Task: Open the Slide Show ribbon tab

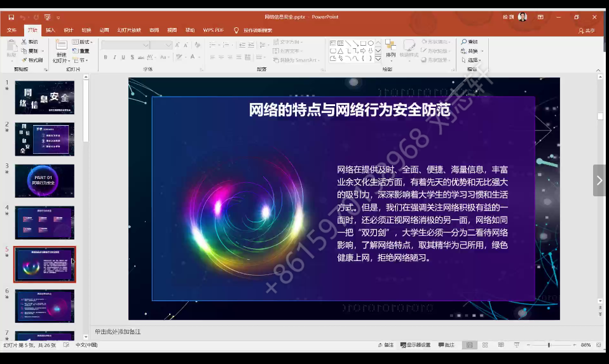Action: (x=129, y=30)
